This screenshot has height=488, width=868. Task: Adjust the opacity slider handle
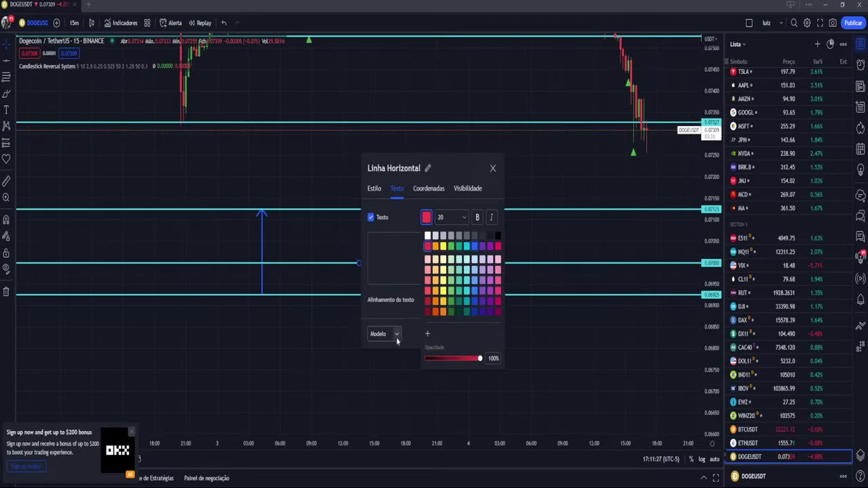pos(480,358)
